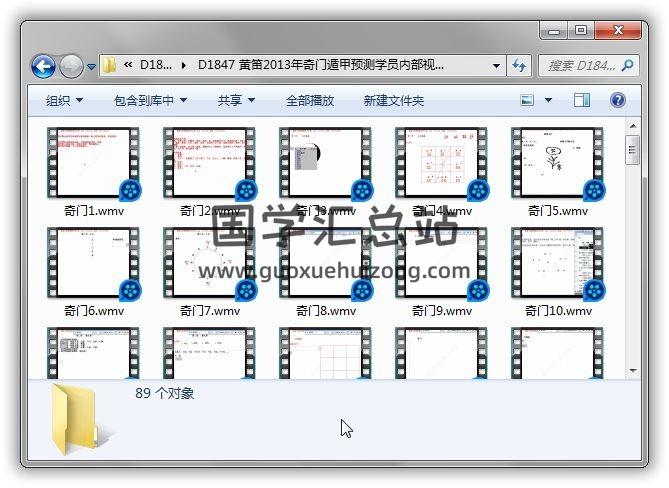Click the 89 个对象 status text
The width and height of the screenshot is (669, 488).
click(165, 393)
